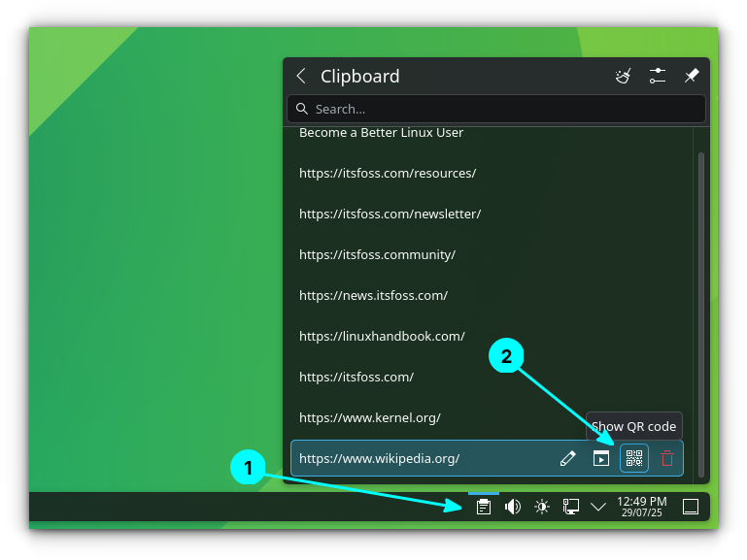This screenshot has width=747, height=560.
Task: Open clipboard configuration settings icon
Action: [x=658, y=77]
